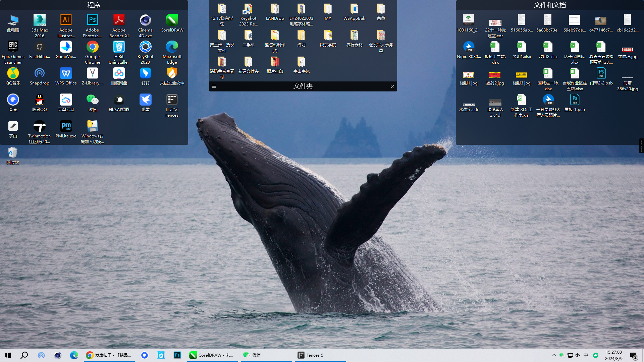
Task: Select 火绒安全软件 icon
Action: click(172, 76)
